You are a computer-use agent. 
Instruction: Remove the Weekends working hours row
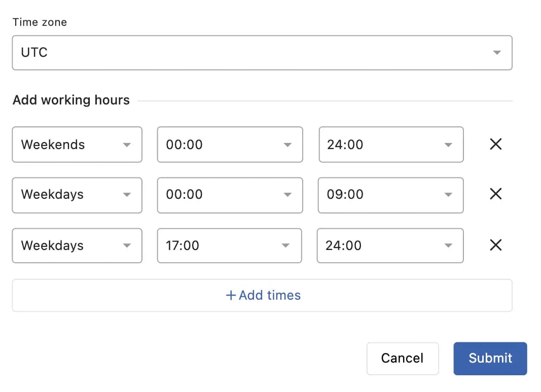(x=495, y=145)
